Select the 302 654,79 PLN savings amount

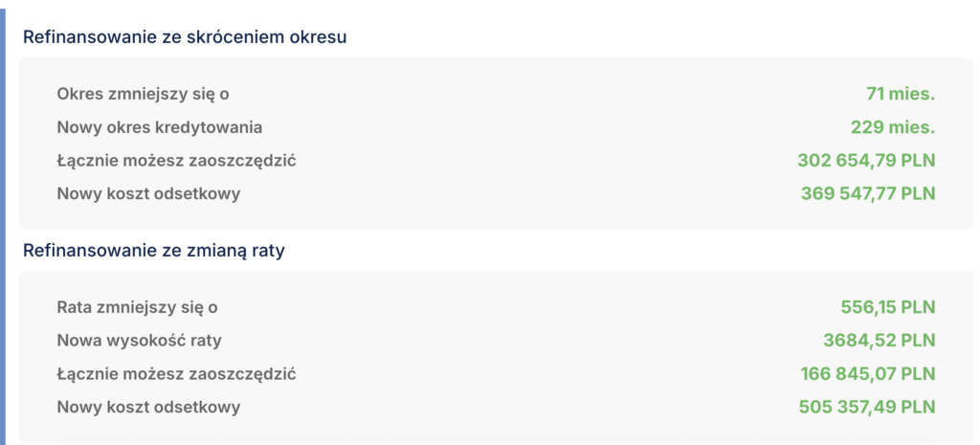pyautogui.click(x=865, y=161)
